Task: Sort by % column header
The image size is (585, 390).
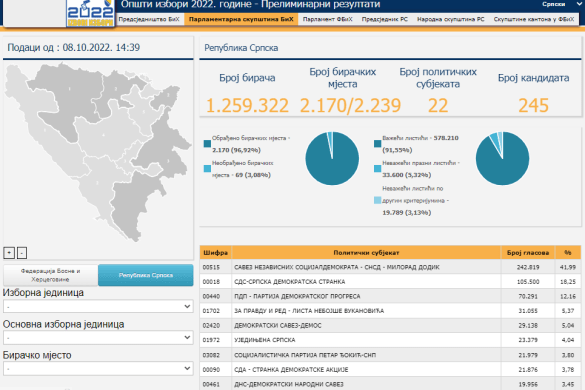Action: (x=568, y=253)
